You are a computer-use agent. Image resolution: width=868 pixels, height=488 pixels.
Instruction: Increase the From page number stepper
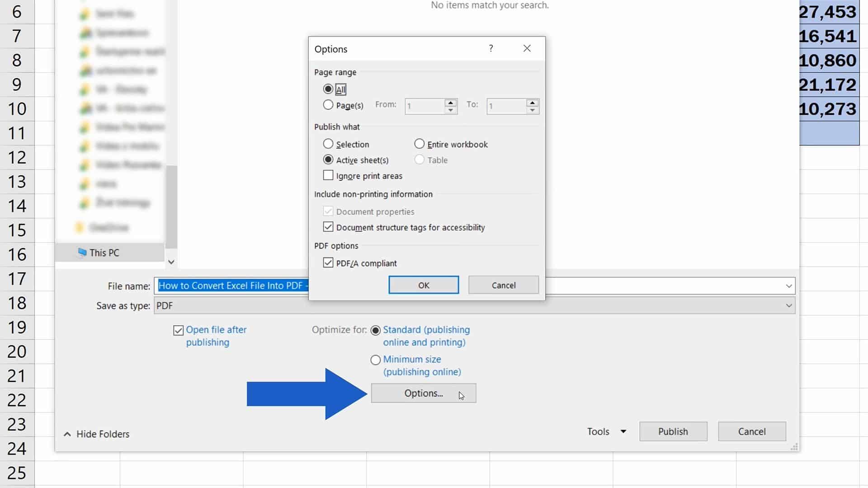(x=450, y=103)
